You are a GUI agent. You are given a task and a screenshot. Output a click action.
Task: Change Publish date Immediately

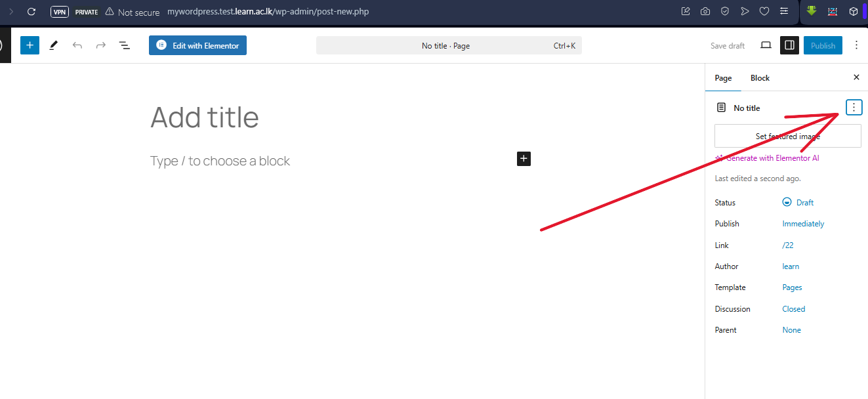point(803,224)
